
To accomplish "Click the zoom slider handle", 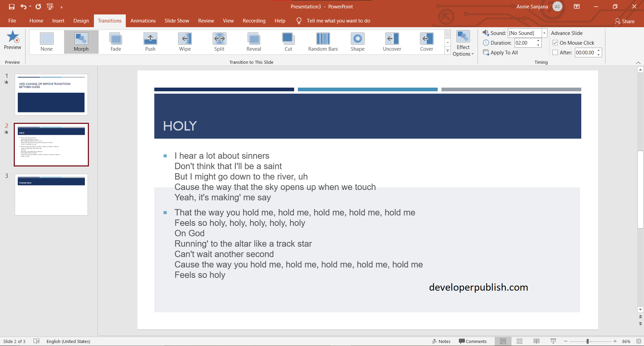I will click(588, 341).
